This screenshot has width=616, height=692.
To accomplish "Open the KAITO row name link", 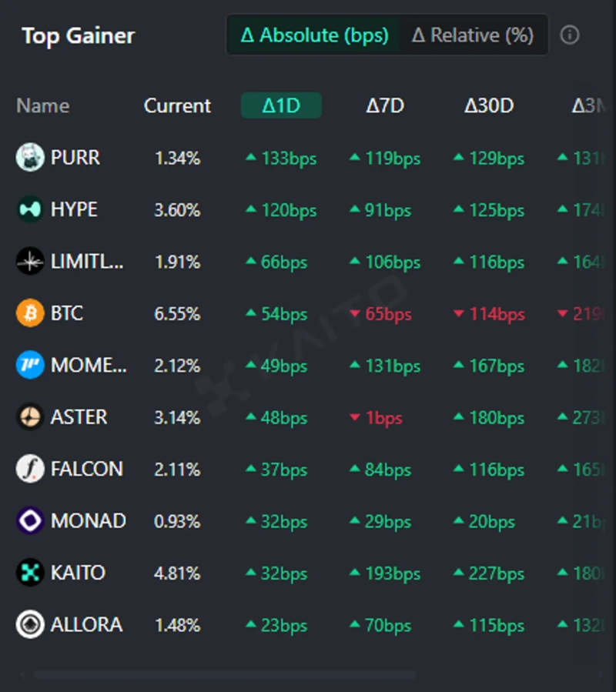I will 78,573.
